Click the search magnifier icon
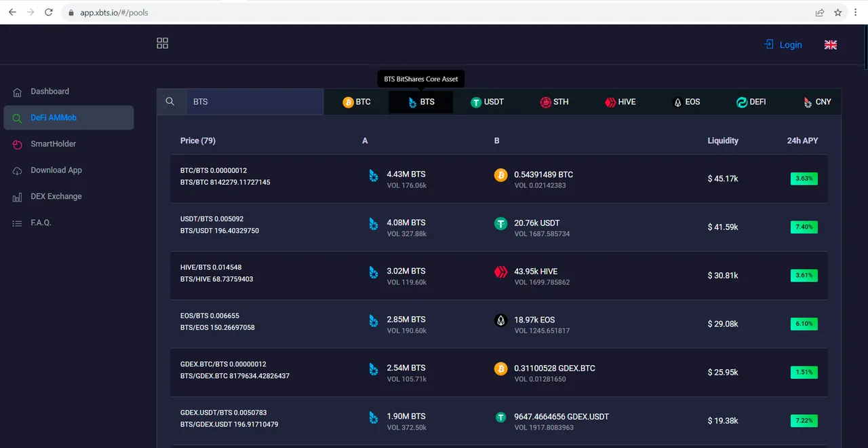The width and height of the screenshot is (868, 448). (170, 101)
